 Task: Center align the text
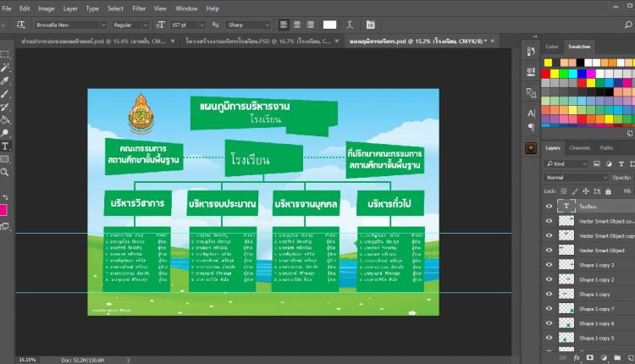[298, 25]
